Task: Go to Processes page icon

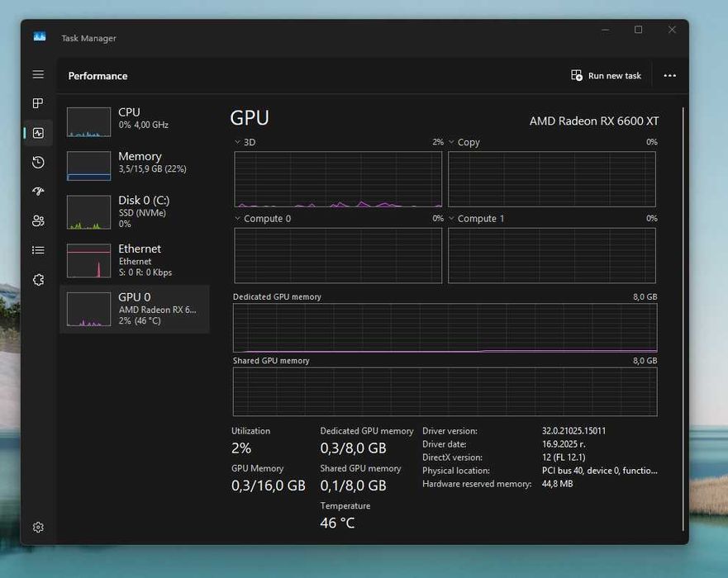Action: pos(38,103)
